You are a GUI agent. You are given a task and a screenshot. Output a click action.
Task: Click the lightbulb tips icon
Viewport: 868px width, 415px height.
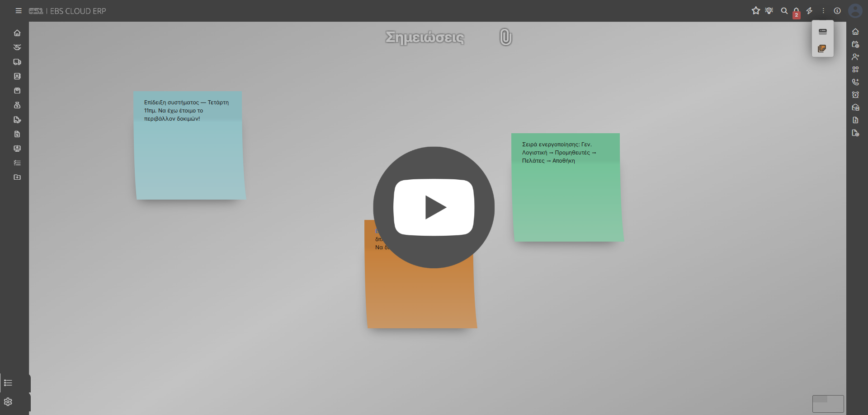[x=769, y=10]
